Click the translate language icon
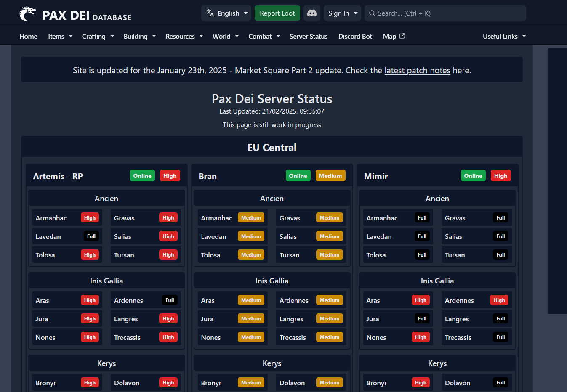567x392 pixels. point(210,13)
